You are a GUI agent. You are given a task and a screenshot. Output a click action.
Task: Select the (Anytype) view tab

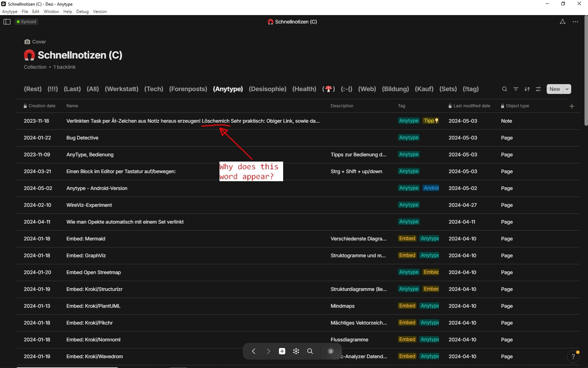pos(228,89)
